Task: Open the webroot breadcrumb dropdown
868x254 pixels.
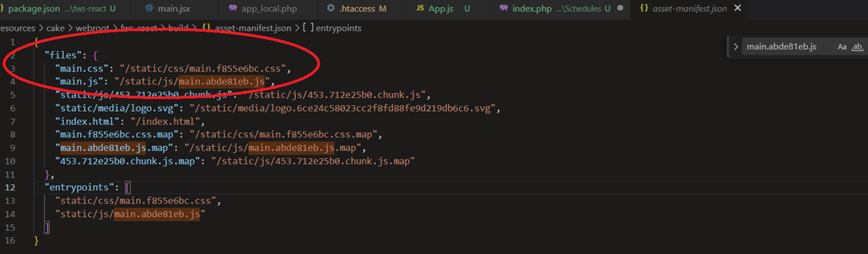Action: (89, 28)
